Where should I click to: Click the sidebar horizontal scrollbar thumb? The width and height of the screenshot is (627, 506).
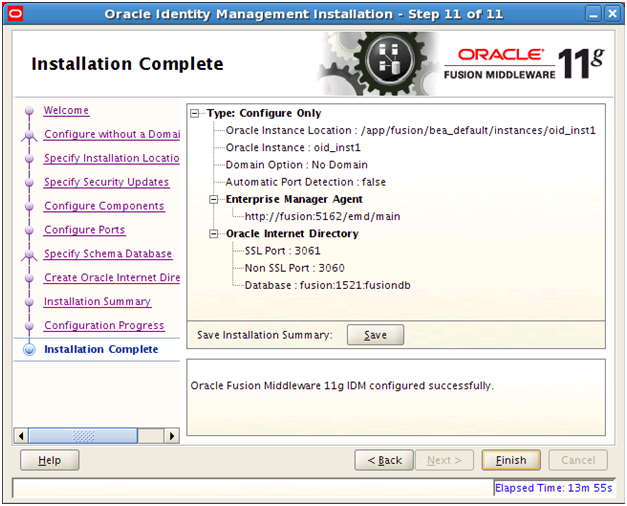click(83, 436)
